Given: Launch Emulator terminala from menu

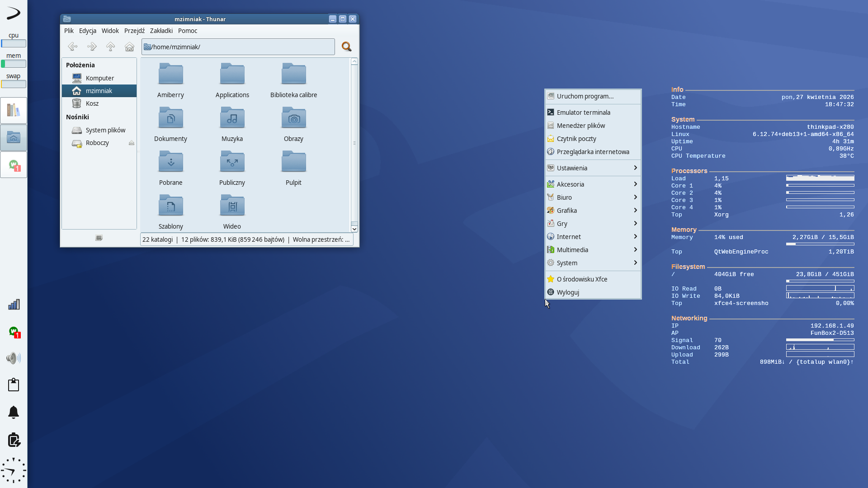Looking at the screenshot, I should point(583,113).
